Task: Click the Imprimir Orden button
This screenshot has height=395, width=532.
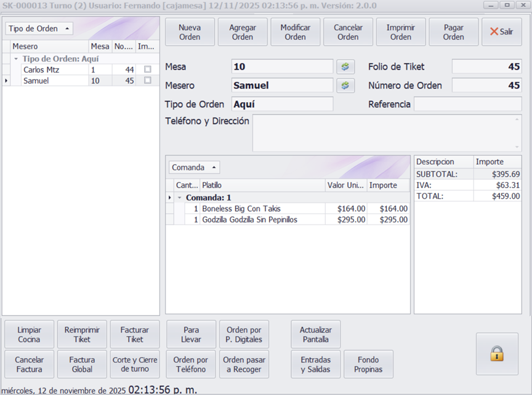Action: [x=400, y=32]
